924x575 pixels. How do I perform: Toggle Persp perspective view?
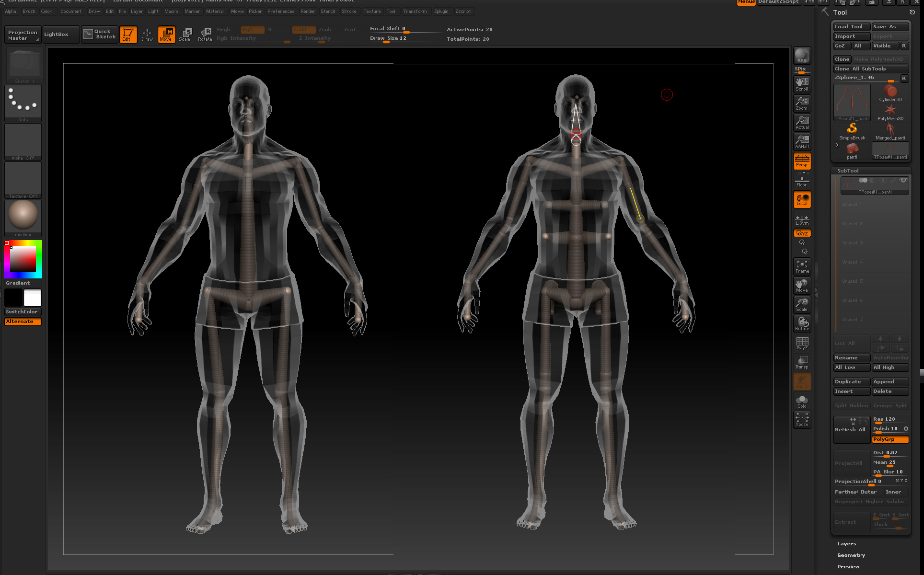[x=802, y=161]
